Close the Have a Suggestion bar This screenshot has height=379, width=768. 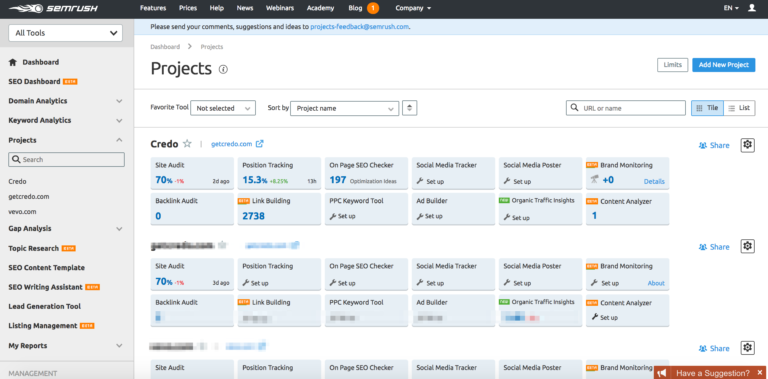click(760, 373)
